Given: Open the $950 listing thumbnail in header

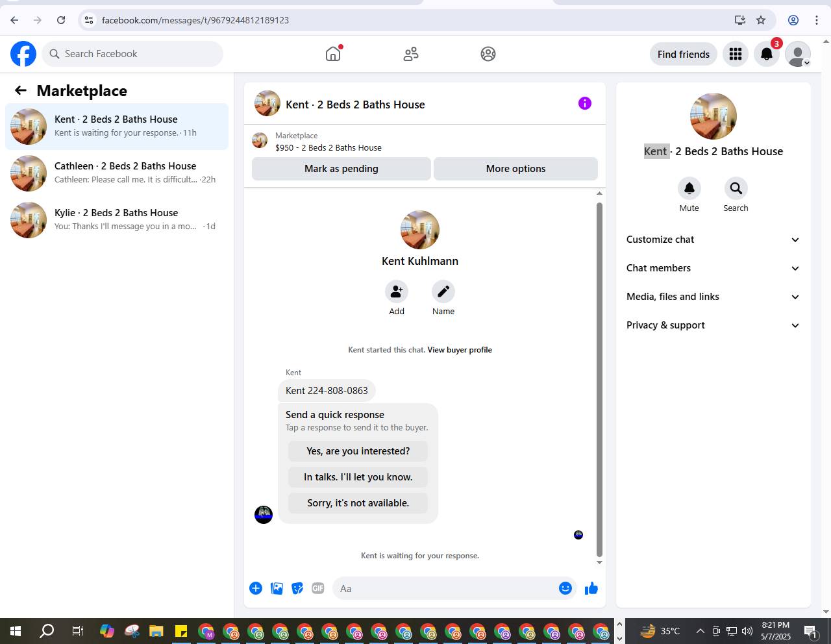Looking at the screenshot, I should tap(260, 140).
